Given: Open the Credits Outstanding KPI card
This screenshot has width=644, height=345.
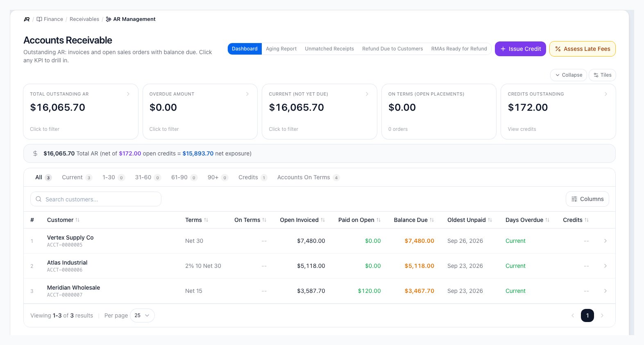Looking at the screenshot, I should point(558,112).
